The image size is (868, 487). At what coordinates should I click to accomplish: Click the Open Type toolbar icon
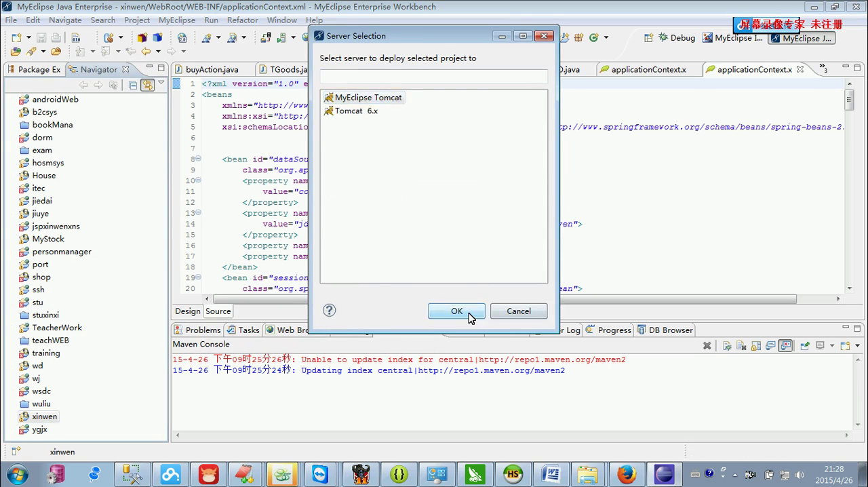(x=16, y=52)
